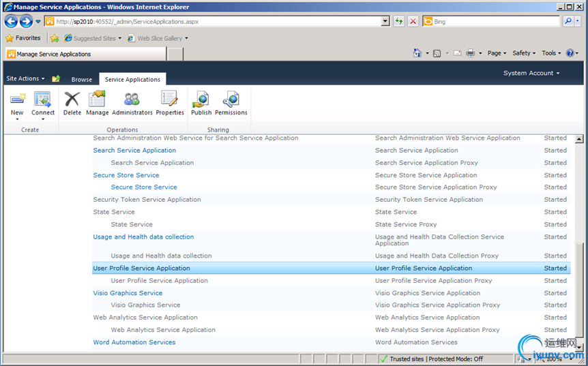Click the 'State Service Proxy' type text
Image resolution: width=588 pixels, height=366 pixels.
click(x=406, y=224)
